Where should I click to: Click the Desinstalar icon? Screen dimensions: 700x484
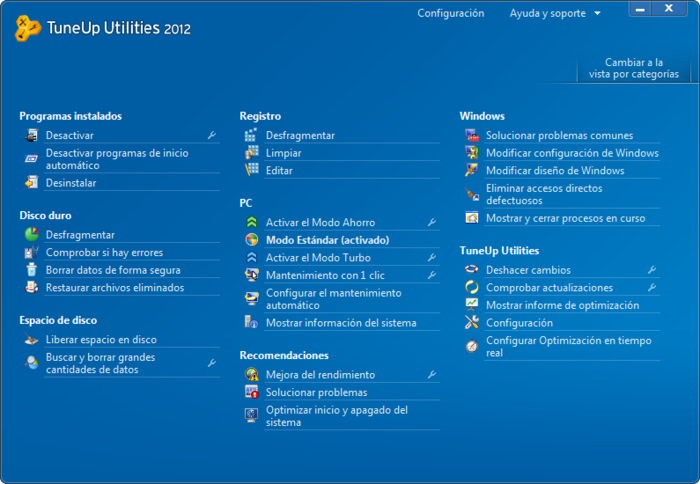31,182
